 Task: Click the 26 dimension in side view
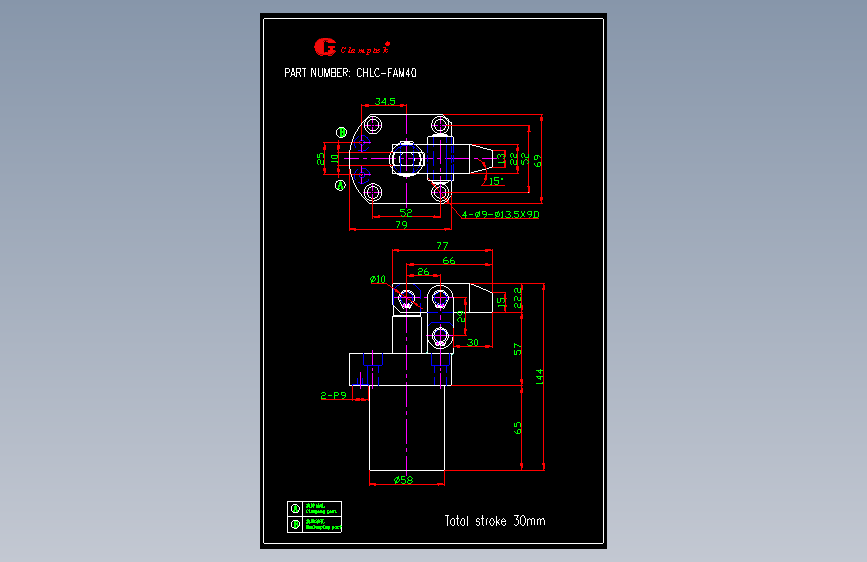coord(423,272)
